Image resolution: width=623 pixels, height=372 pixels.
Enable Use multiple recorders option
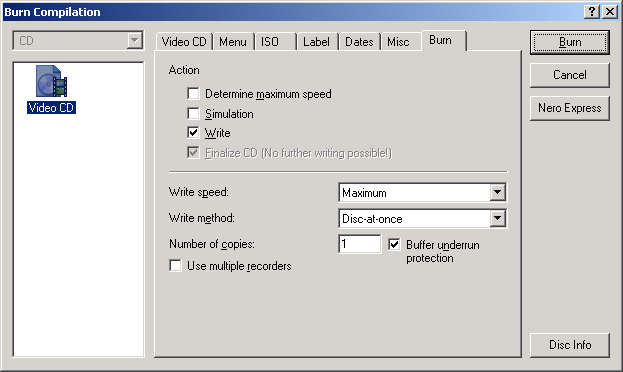point(175,265)
